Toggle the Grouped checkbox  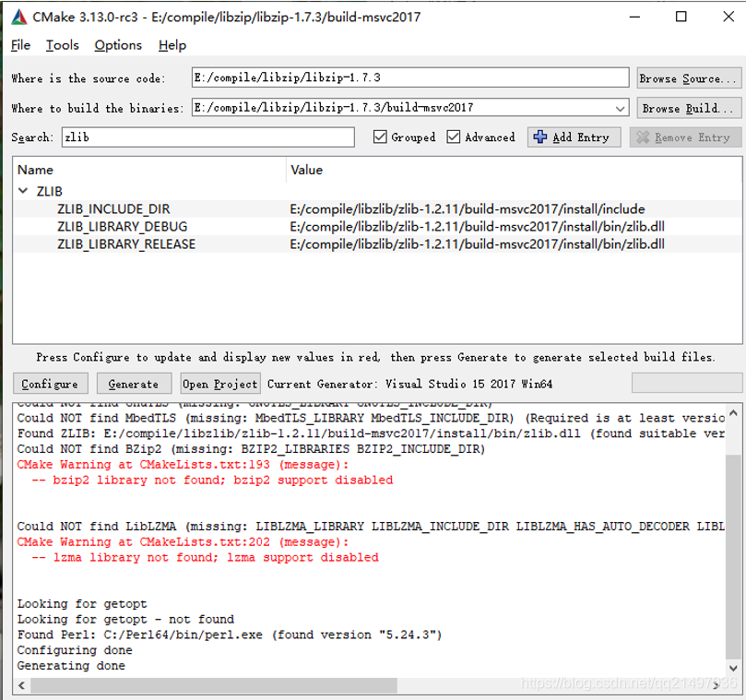point(380,137)
